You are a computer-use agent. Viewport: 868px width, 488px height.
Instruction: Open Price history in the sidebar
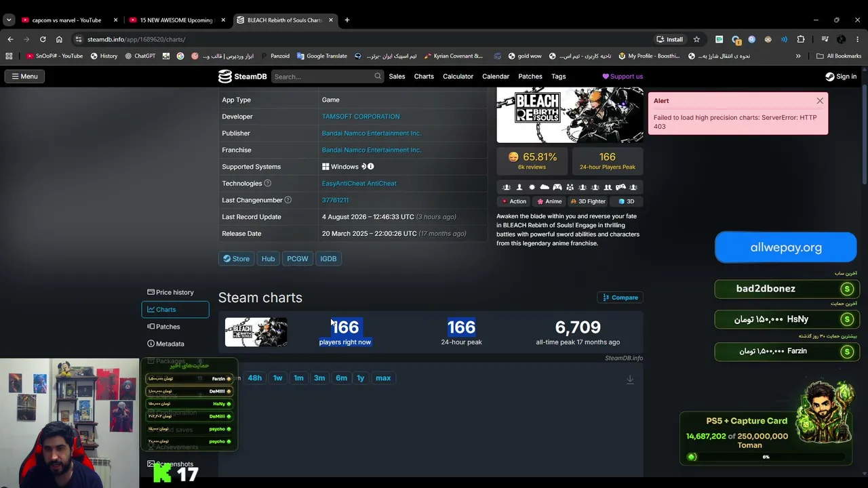point(175,292)
